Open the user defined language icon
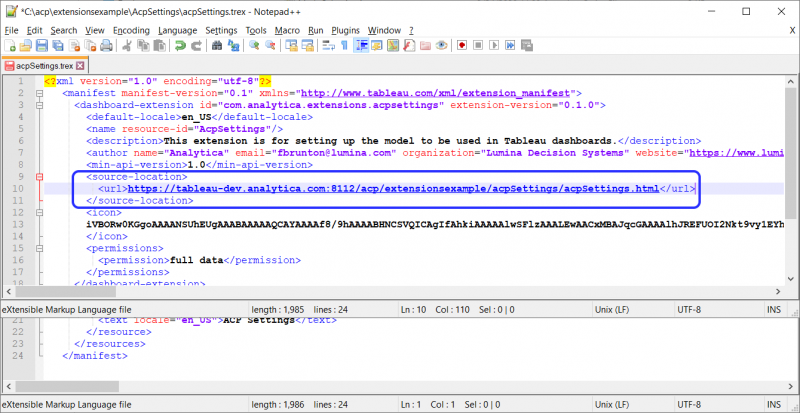 pyautogui.click(x=377, y=46)
